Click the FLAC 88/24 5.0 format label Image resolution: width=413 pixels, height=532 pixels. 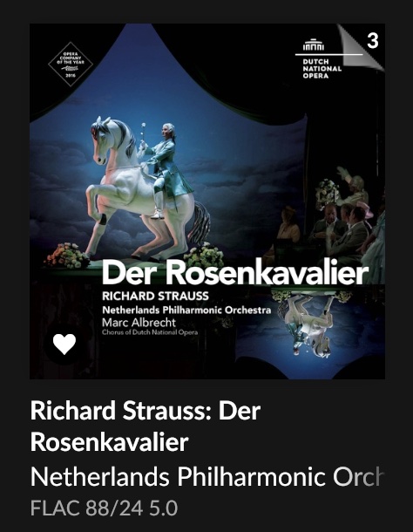click(x=104, y=508)
